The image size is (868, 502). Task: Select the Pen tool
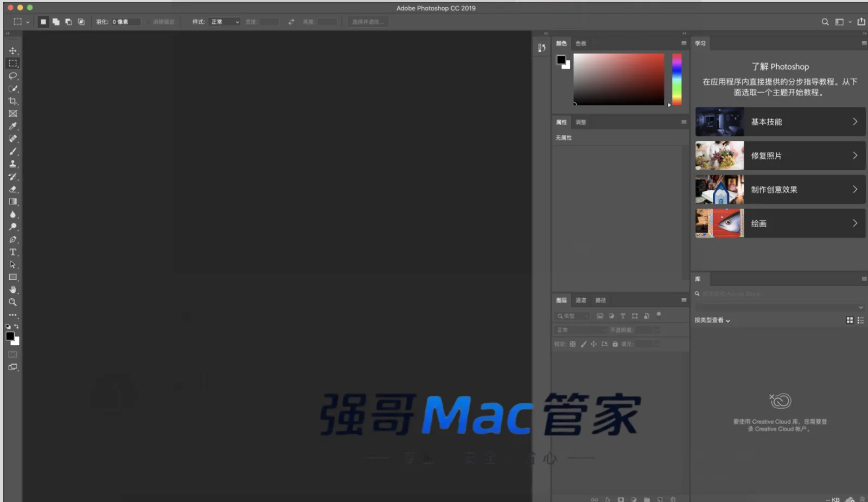13,240
